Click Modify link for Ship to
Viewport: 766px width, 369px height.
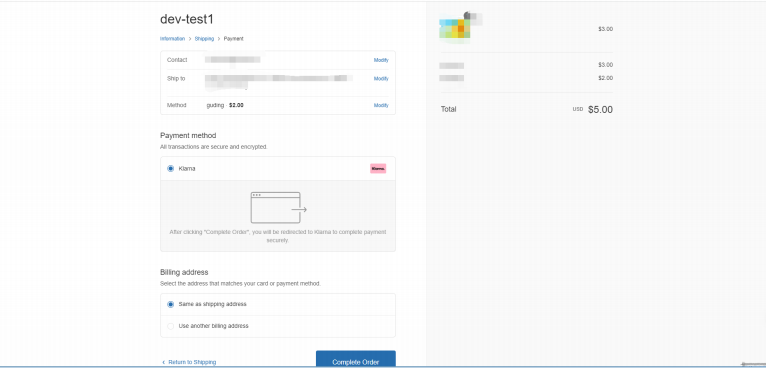(381, 79)
